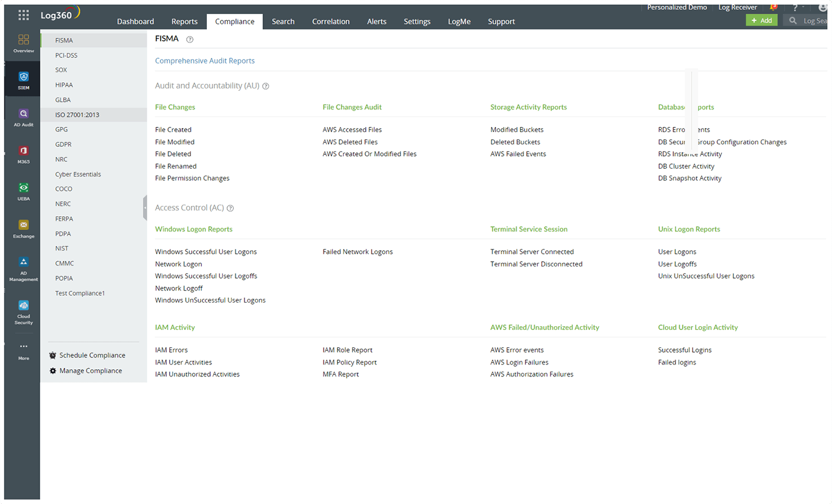Switch to the Overview module
Screen dimensions: 832x504
click(x=23, y=41)
